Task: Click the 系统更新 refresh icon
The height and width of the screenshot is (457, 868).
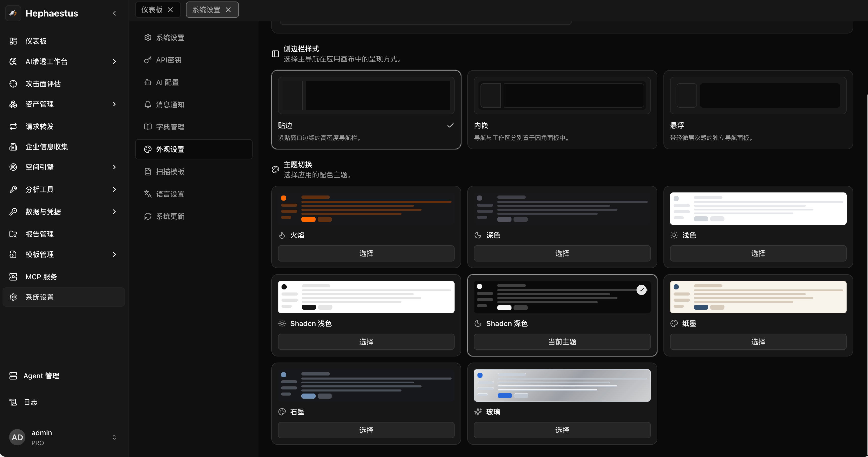Action: coord(148,216)
